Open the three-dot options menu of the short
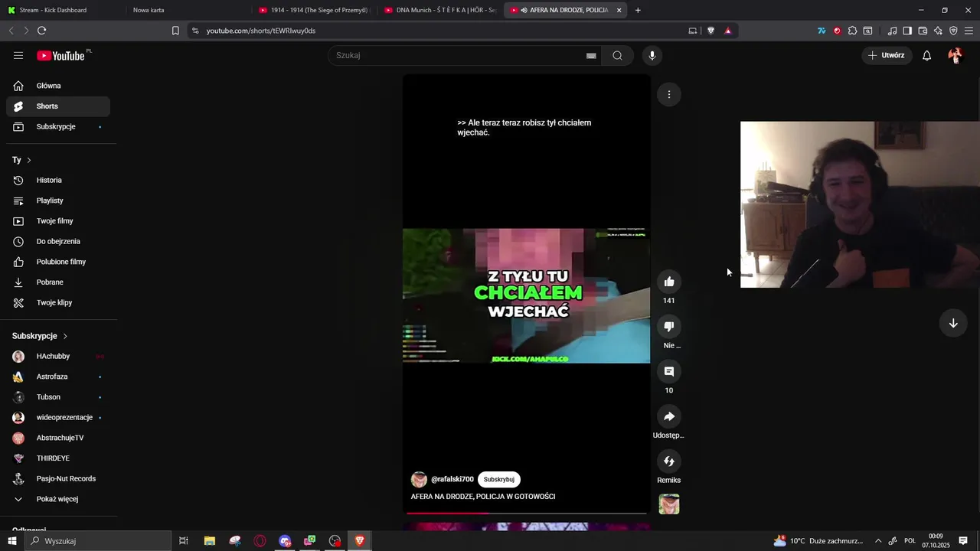980x551 pixels. coord(669,94)
